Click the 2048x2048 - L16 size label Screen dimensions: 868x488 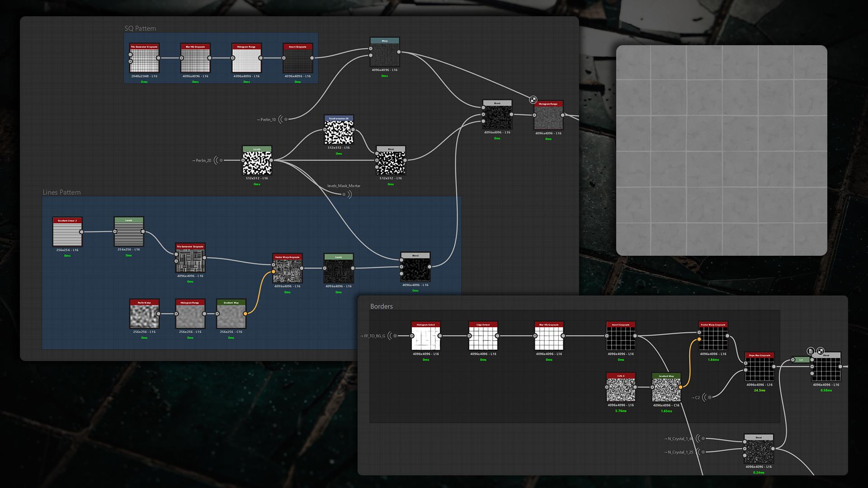pyautogui.click(x=144, y=76)
